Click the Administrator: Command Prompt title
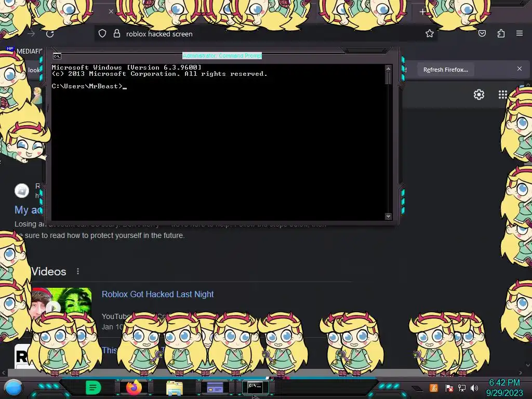The width and height of the screenshot is (532, 399). point(222,56)
